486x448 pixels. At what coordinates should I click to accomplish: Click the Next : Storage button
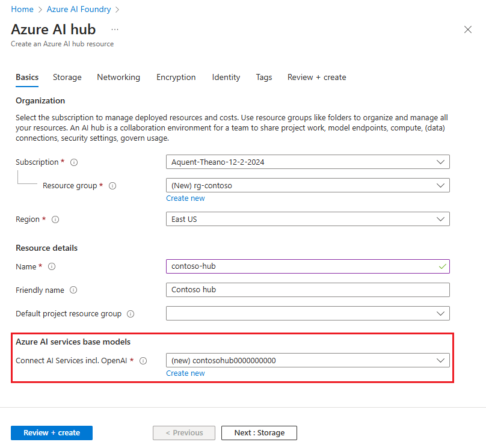259,433
